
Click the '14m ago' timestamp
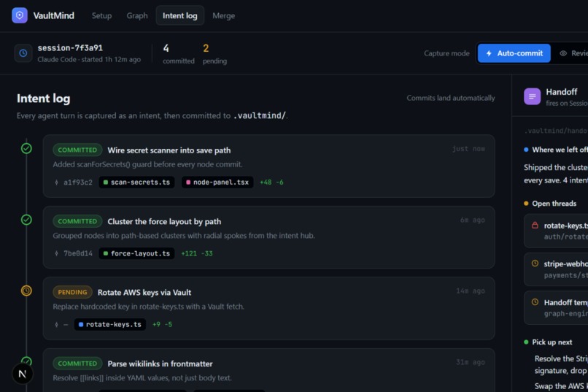pos(471,291)
